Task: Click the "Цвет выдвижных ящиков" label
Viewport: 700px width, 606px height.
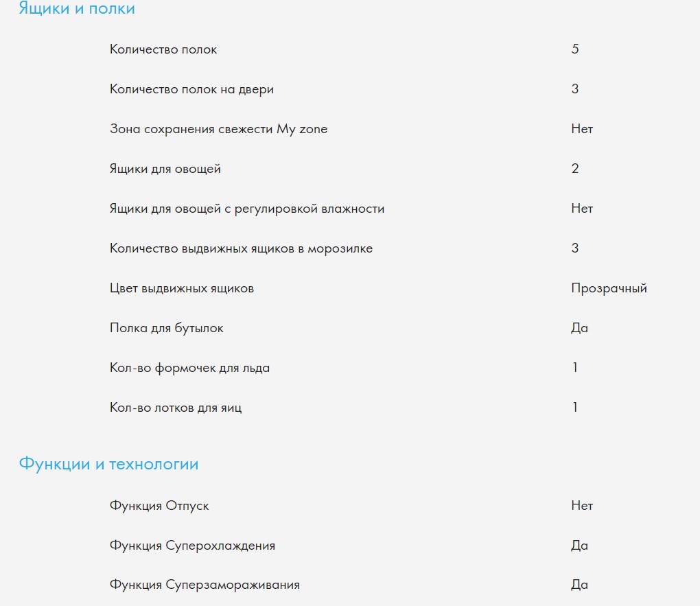Action: 182,288
